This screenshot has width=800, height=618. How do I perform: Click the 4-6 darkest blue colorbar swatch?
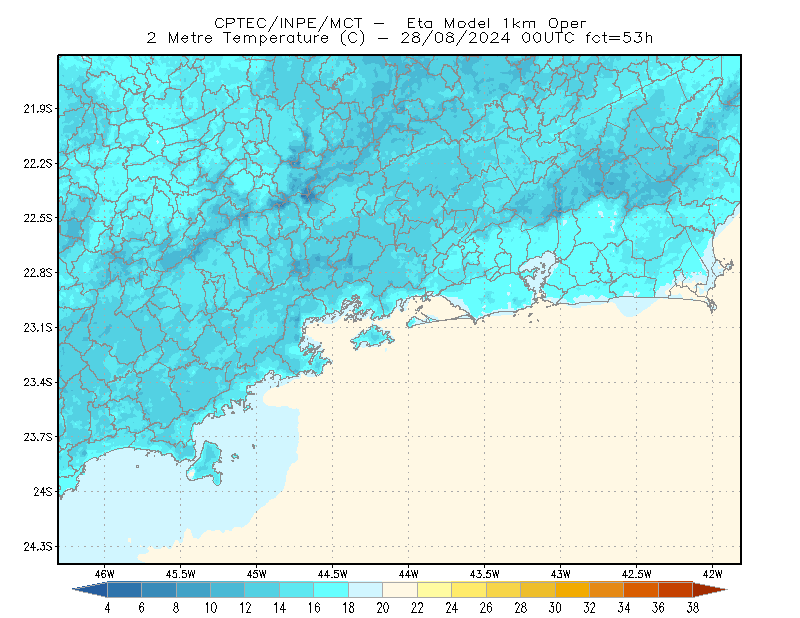[124, 590]
